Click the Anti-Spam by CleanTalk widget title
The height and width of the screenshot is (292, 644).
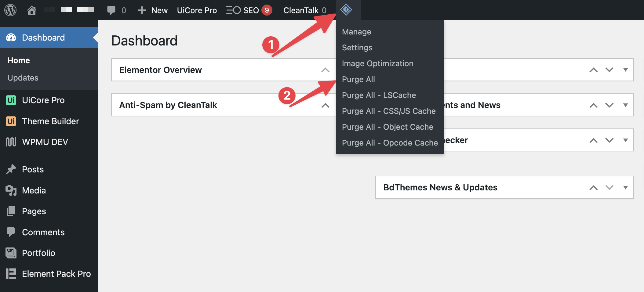point(168,105)
